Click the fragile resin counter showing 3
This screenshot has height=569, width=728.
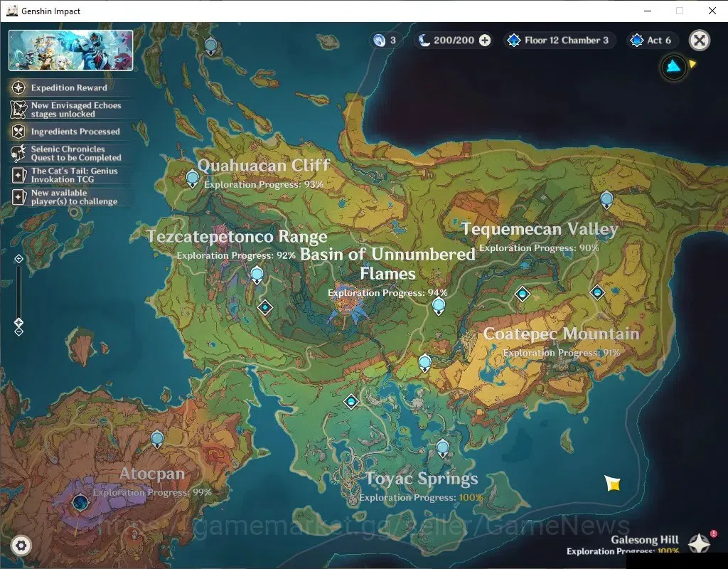tap(385, 41)
